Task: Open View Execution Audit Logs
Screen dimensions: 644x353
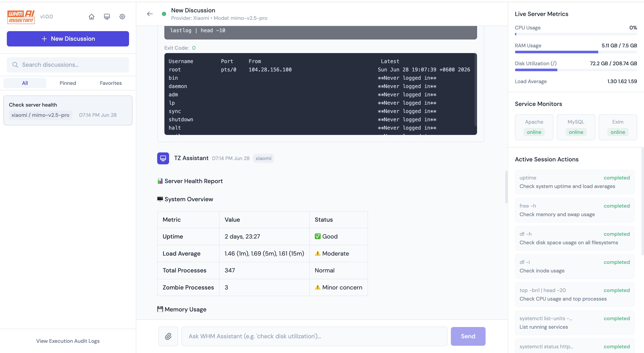Action: pyautogui.click(x=68, y=341)
